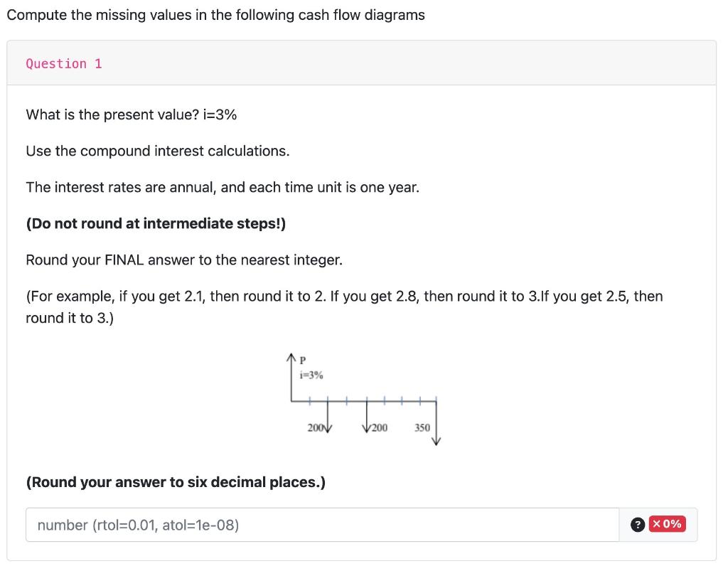This screenshot has width=728, height=566.
Task: Click the Question 1 header
Action: (x=63, y=63)
